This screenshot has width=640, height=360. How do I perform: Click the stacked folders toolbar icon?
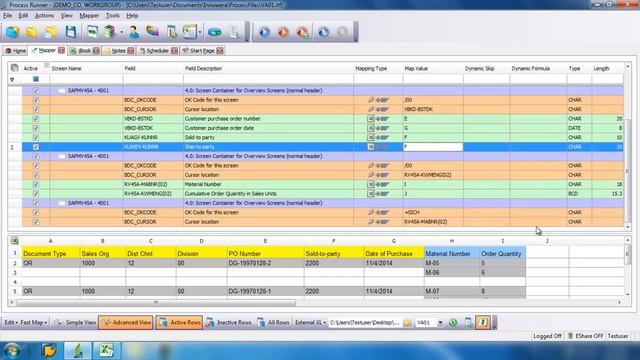tap(51, 32)
